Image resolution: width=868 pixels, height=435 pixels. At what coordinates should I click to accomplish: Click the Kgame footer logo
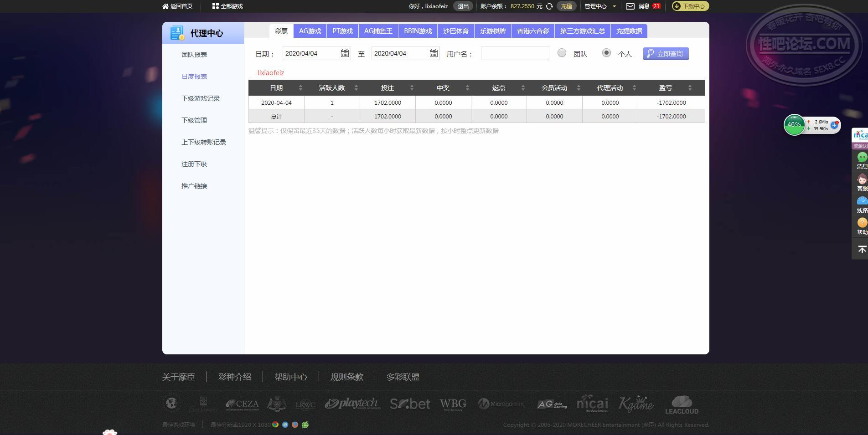click(636, 404)
